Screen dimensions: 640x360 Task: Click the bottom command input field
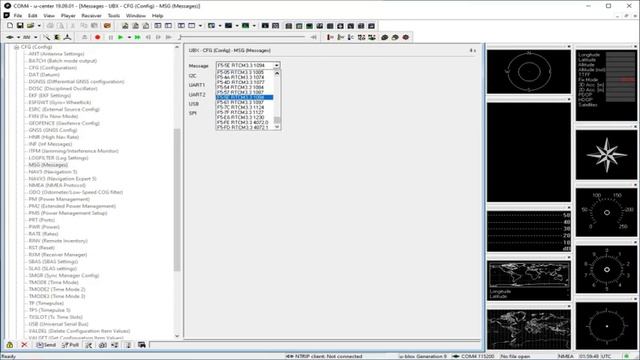316,345
